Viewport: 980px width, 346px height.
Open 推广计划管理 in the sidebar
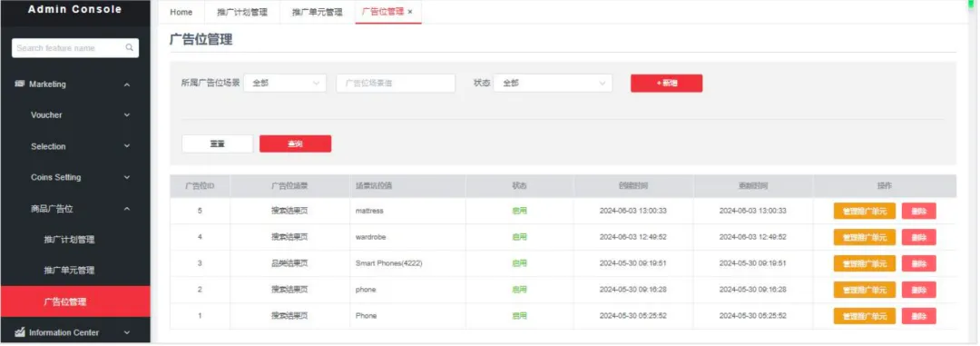click(x=69, y=240)
